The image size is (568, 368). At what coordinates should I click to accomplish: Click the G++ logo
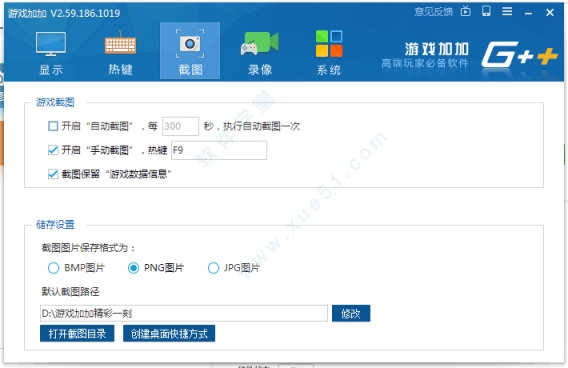[x=519, y=55]
